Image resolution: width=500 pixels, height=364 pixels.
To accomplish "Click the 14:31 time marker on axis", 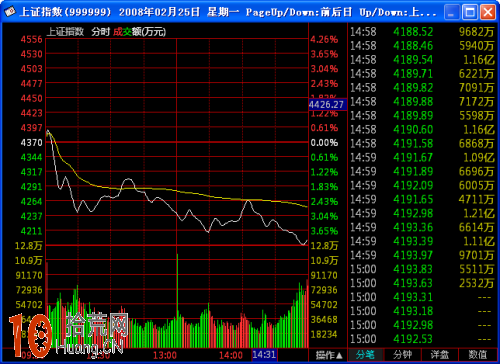I will (x=264, y=355).
